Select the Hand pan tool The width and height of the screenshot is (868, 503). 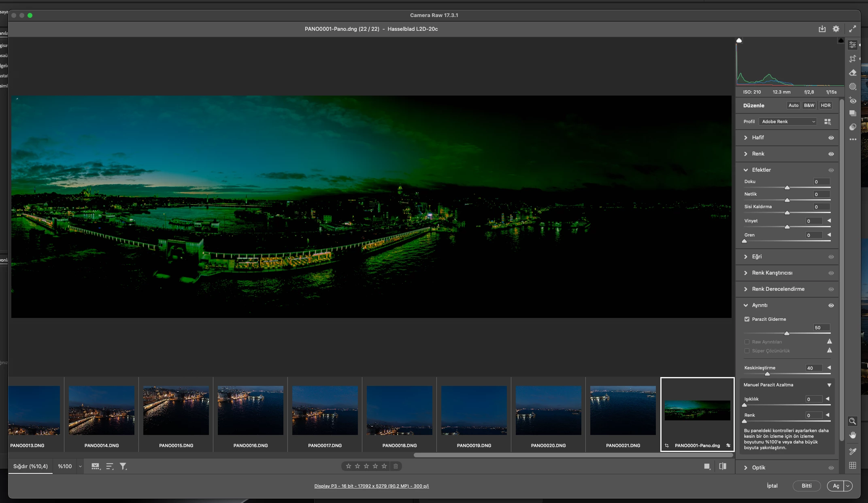pos(852,435)
